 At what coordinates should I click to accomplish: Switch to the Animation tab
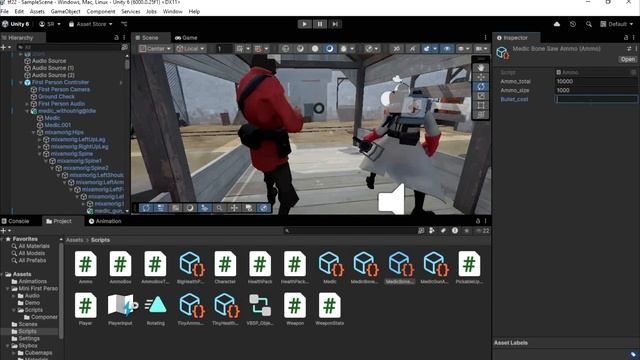point(105,221)
